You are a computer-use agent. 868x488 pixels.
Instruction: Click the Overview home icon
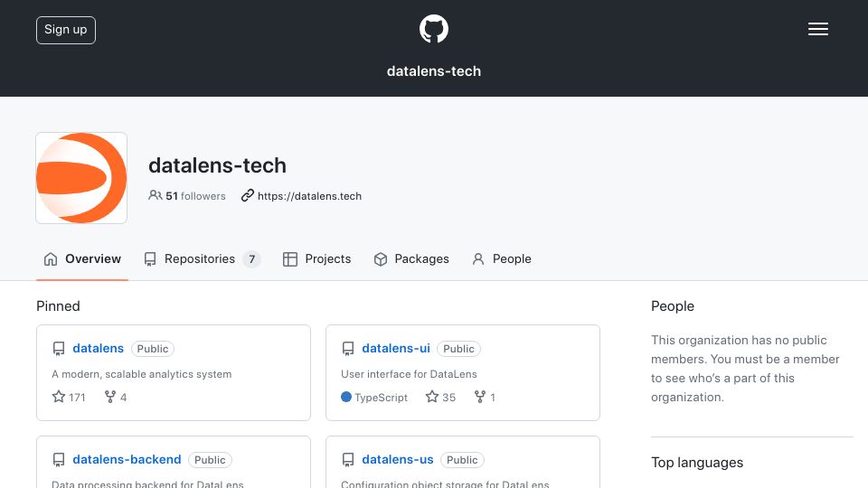(x=51, y=259)
